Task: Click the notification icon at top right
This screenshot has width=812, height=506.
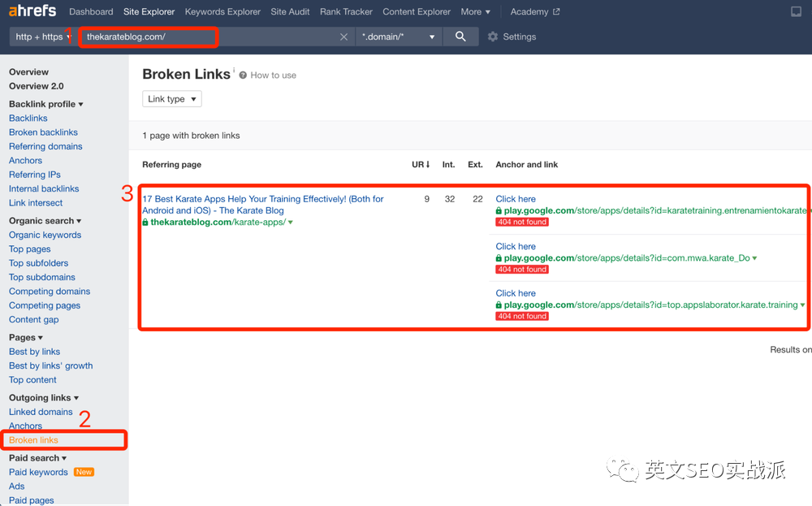Action: 796,11
